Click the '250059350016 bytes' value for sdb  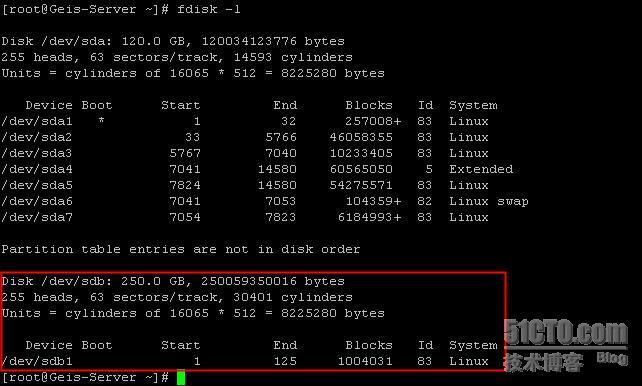tap(273, 281)
